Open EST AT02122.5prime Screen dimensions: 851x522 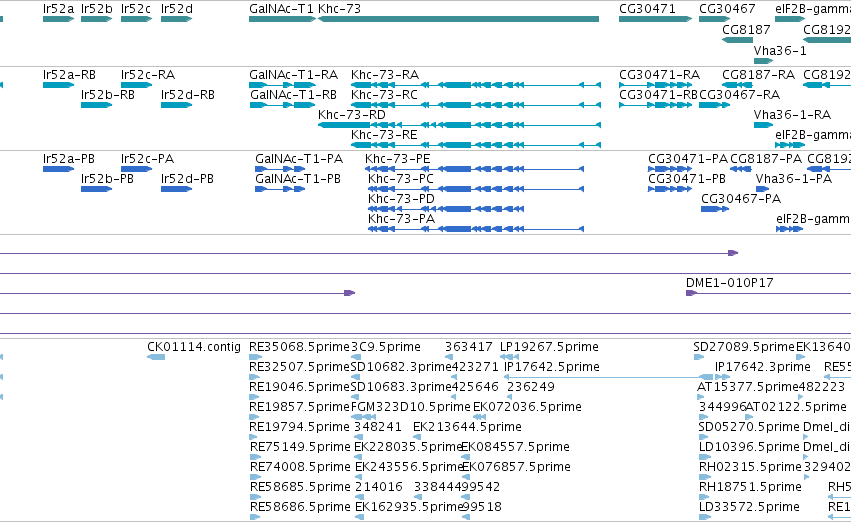(x=796, y=406)
